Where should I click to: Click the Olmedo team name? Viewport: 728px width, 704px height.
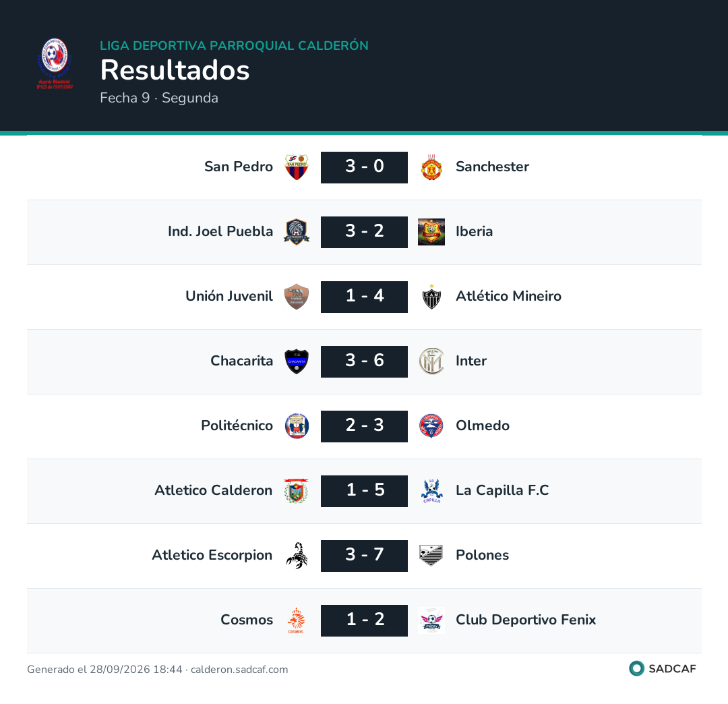(x=483, y=426)
